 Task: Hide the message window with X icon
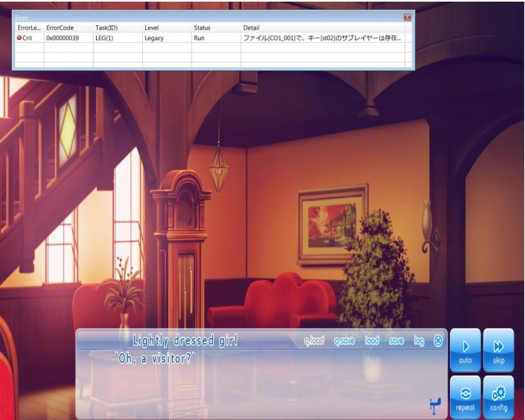(x=438, y=340)
